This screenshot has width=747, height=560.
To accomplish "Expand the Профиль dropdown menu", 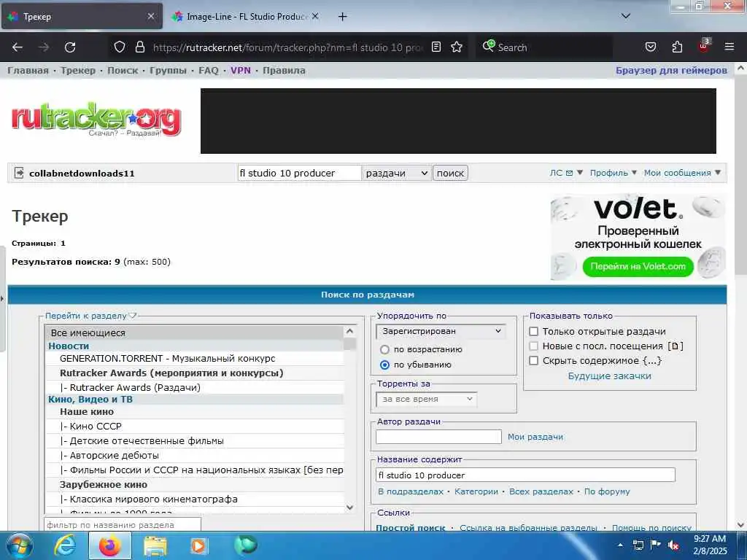I will (x=613, y=173).
